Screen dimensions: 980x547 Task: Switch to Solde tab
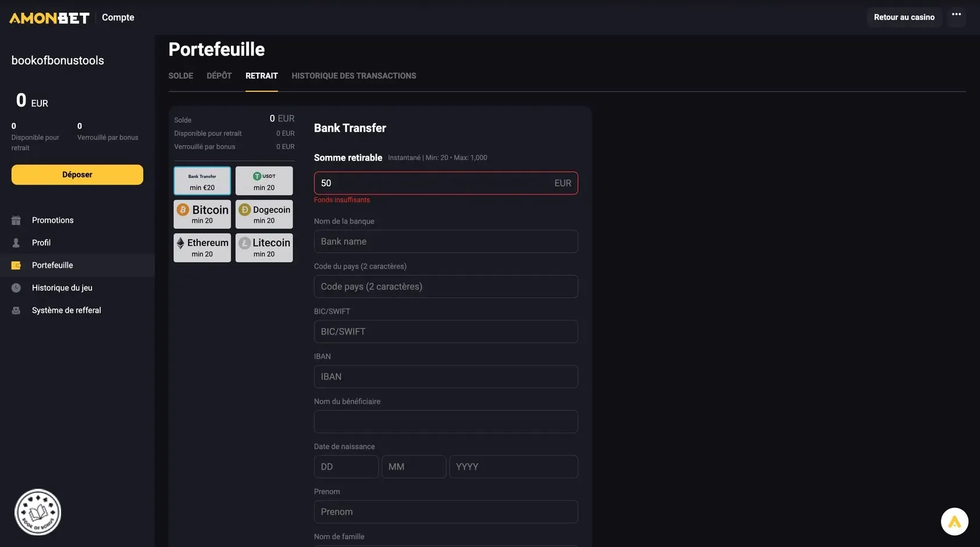(x=180, y=76)
